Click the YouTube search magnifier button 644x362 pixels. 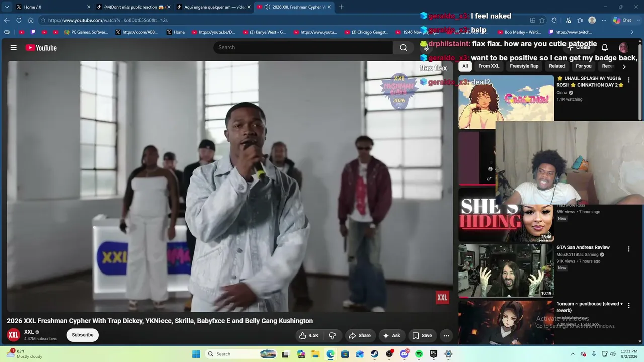pos(404,47)
